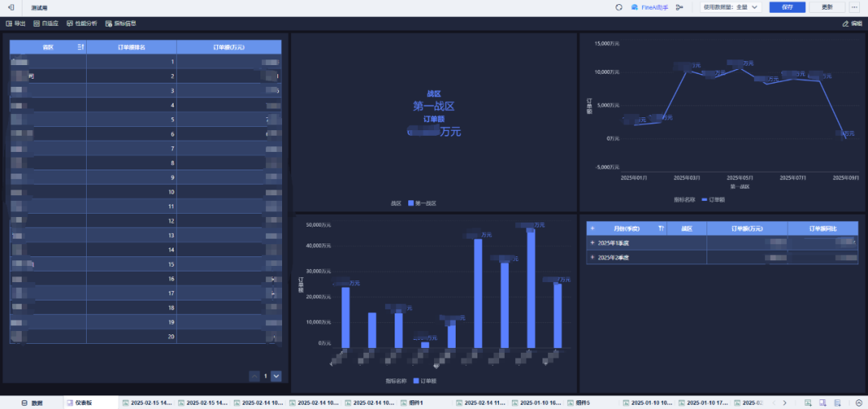Click the add component icon in bottom bar
The width and height of the screenshot is (868, 409).
(808, 403)
